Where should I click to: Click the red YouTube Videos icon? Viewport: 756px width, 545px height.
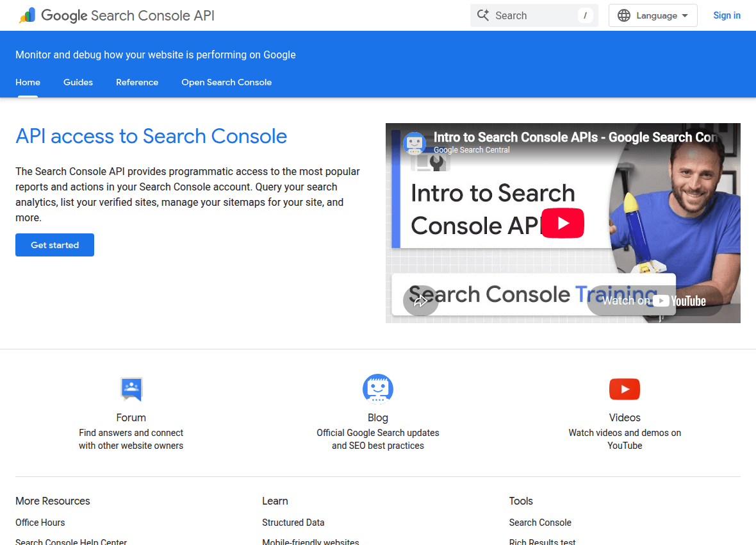pyautogui.click(x=625, y=389)
